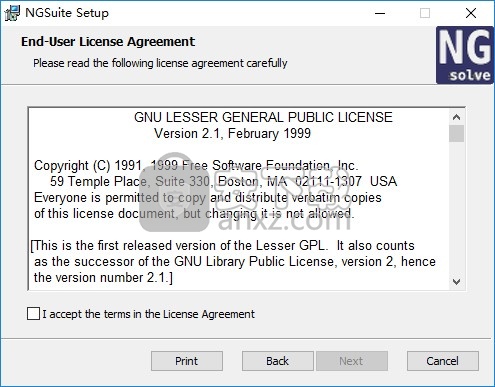Screen dimensions: 495x387
Task: Click the disabled maximize window button
Action: pyautogui.click(x=425, y=13)
